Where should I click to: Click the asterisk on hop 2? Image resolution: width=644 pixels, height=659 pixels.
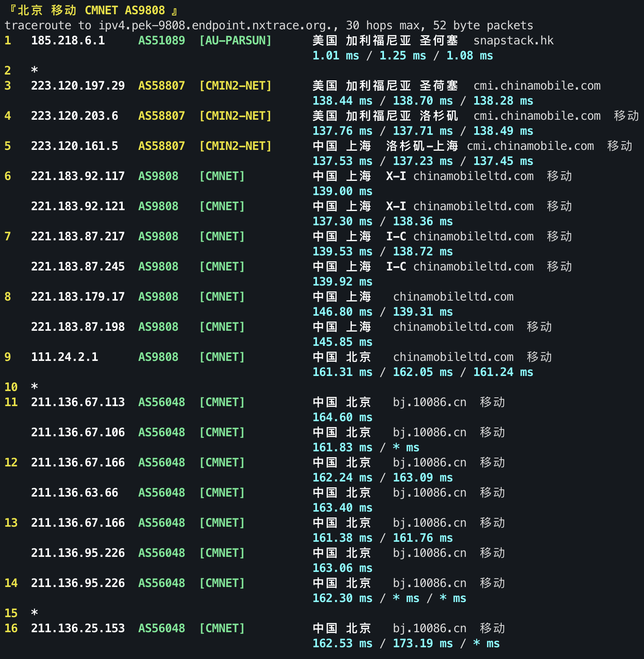pos(34,70)
